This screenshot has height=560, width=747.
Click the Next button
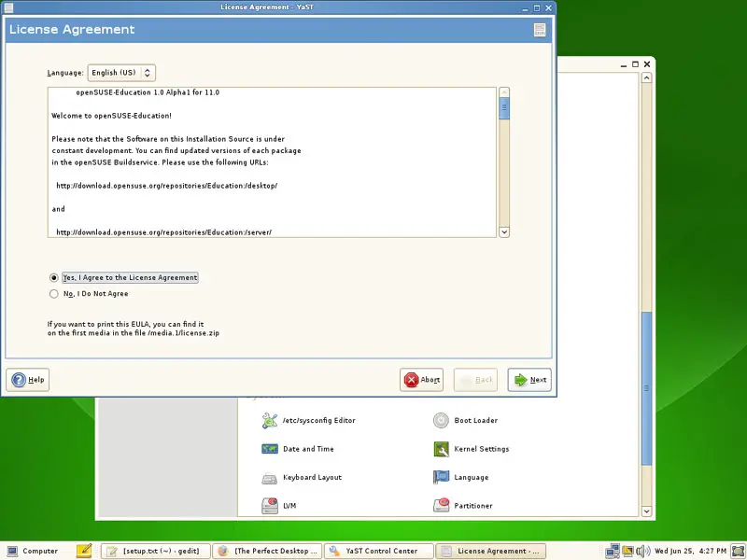529,380
